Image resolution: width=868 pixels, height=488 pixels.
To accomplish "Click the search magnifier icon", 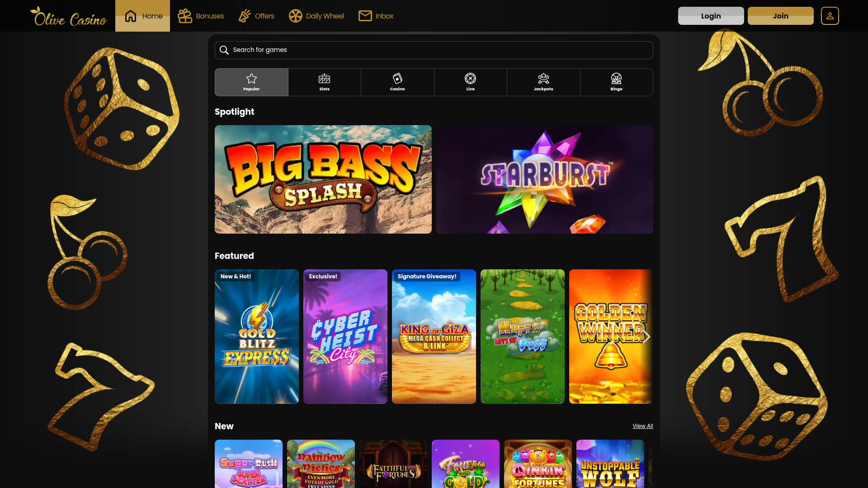I will (224, 50).
